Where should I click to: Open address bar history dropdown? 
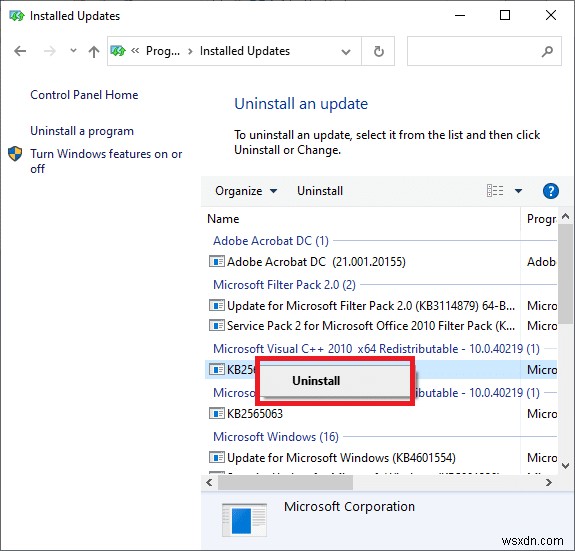tap(345, 52)
